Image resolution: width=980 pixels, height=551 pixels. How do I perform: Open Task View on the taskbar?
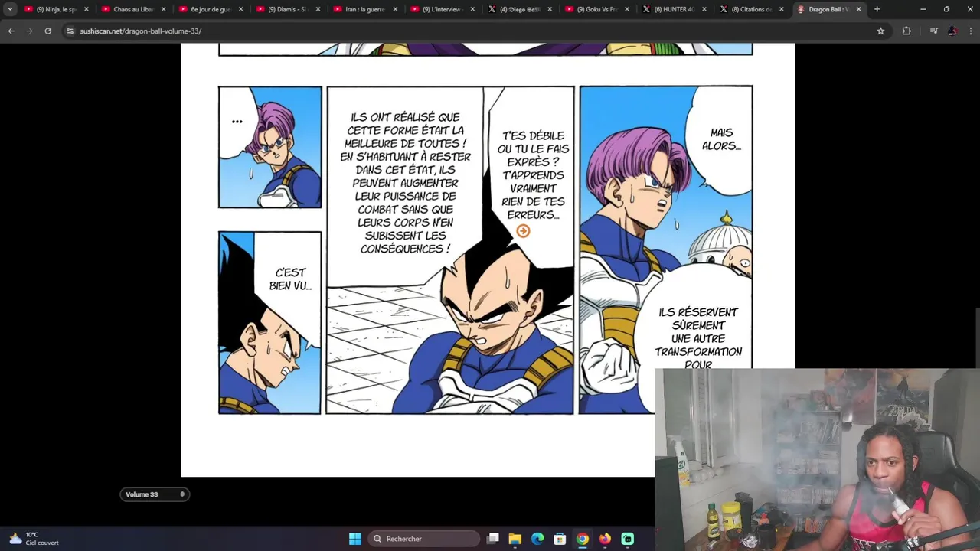point(493,539)
